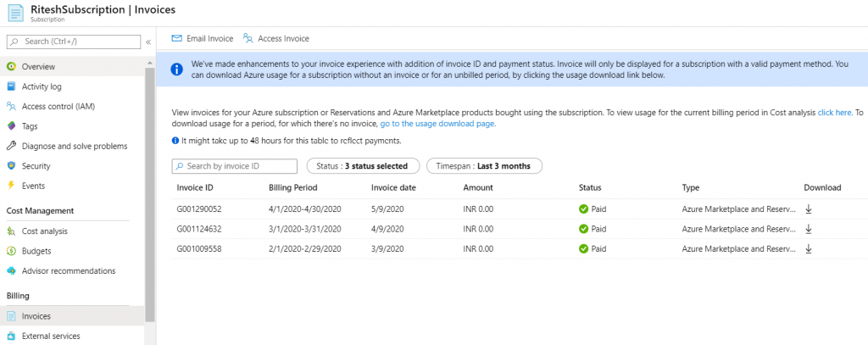Click the Email Invoice envelope icon
Viewport: 868px width, 345px height.
click(176, 38)
